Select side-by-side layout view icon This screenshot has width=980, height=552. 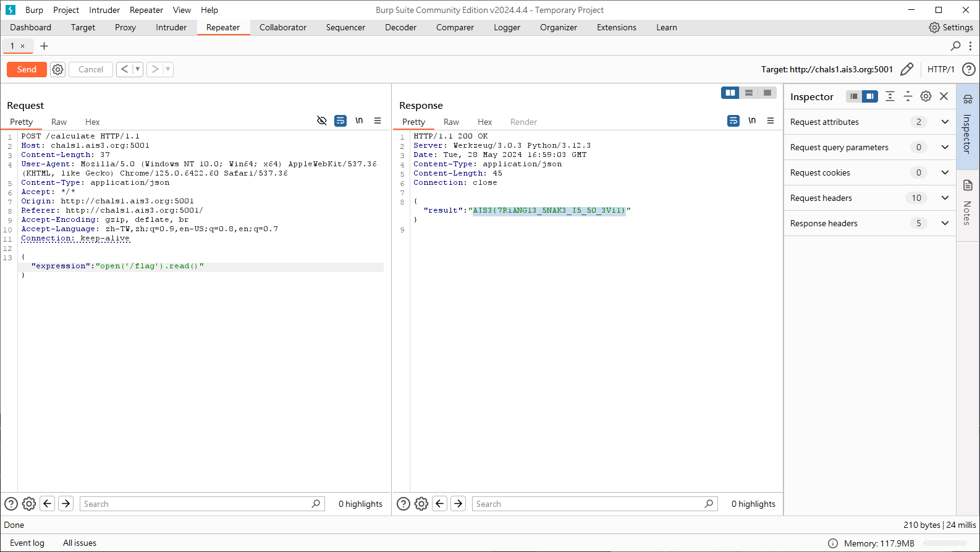click(730, 93)
